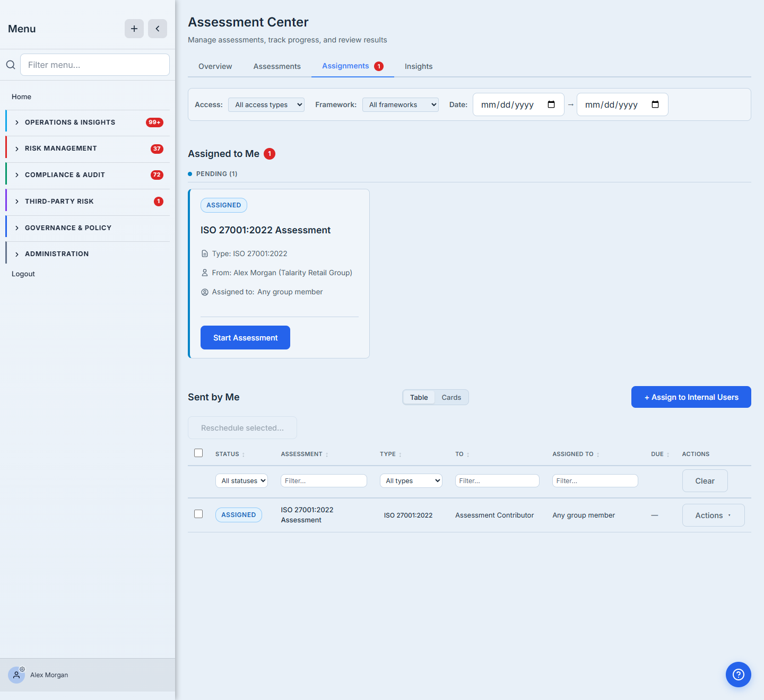
Task: Click the Reschedule selected button
Action: [242, 428]
